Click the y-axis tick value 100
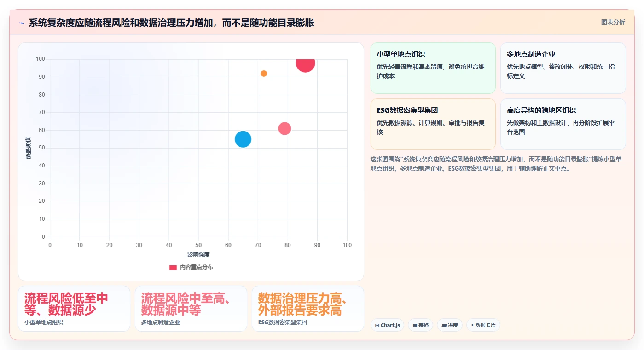Image resolution: width=644 pixels, height=350 pixels. click(40, 59)
